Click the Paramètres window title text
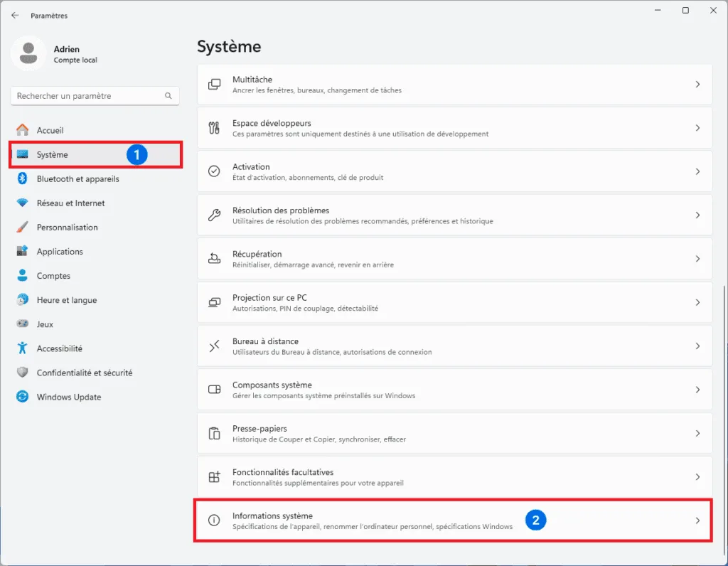Screen dimensions: 728x566 click(49, 16)
